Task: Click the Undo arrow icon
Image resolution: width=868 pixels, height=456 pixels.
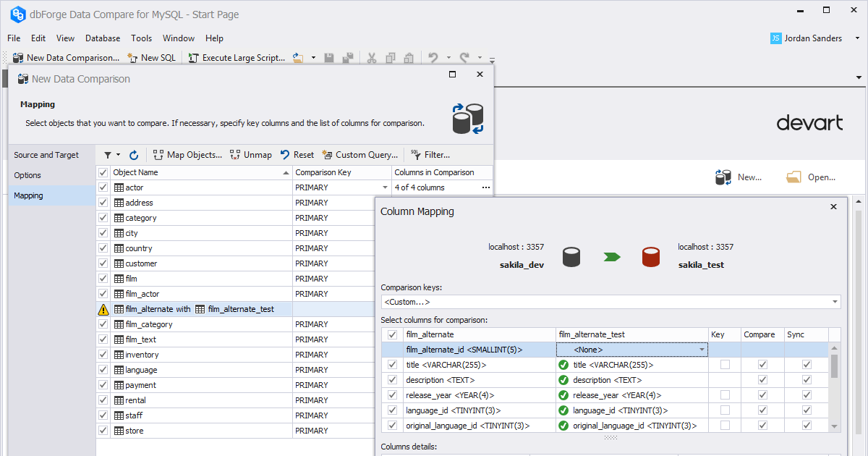Action: pos(433,58)
